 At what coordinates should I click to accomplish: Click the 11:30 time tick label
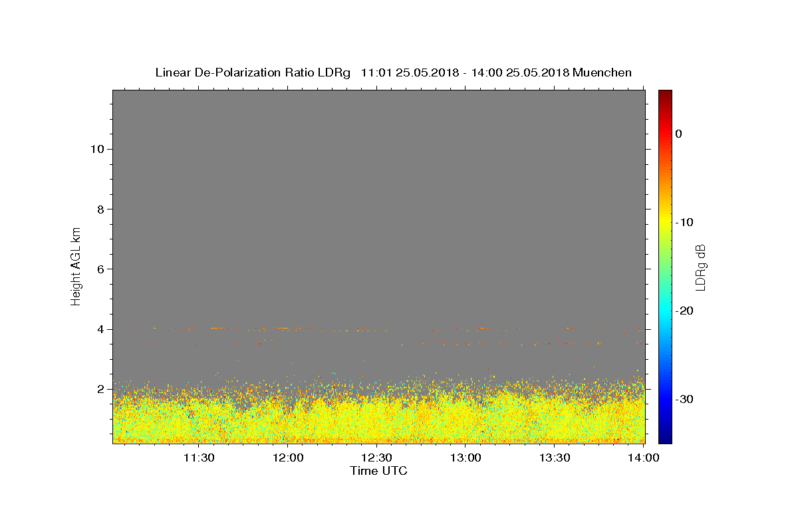[x=199, y=458]
